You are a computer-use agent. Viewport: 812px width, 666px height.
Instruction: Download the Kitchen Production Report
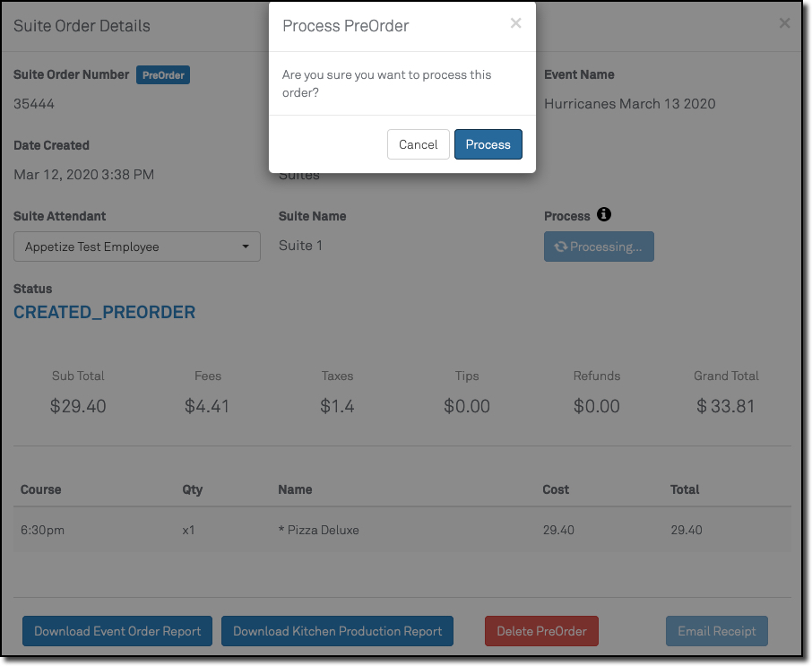click(337, 631)
